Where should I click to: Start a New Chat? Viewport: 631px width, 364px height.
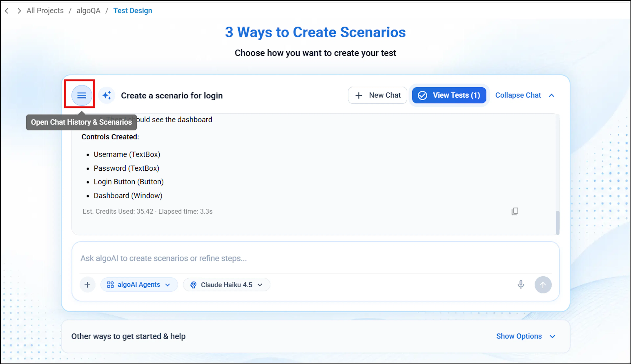coord(377,95)
